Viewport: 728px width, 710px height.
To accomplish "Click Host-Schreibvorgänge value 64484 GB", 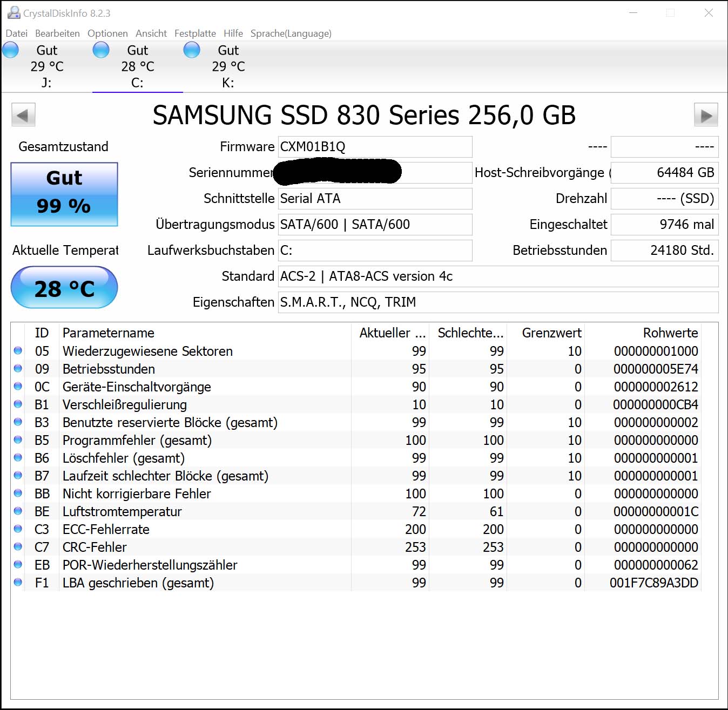I will (x=665, y=173).
